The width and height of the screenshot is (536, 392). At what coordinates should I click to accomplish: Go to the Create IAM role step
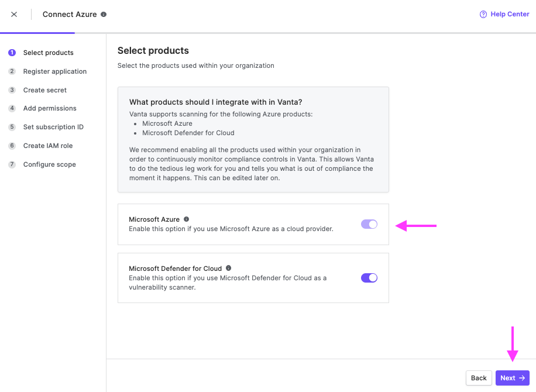pyautogui.click(x=48, y=146)
